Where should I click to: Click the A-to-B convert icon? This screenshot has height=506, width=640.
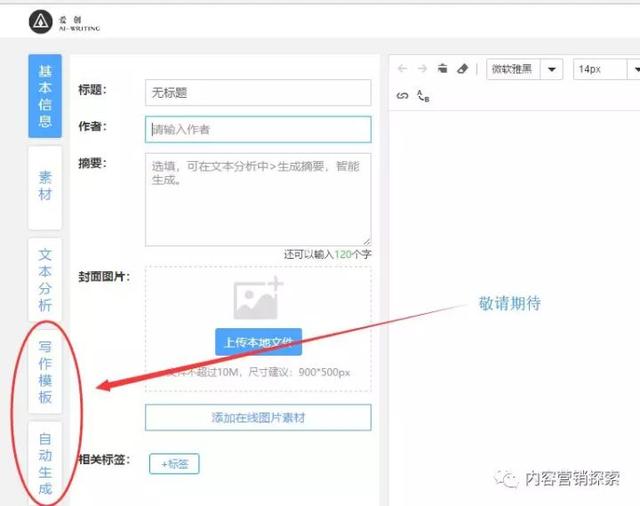point(423,96)
